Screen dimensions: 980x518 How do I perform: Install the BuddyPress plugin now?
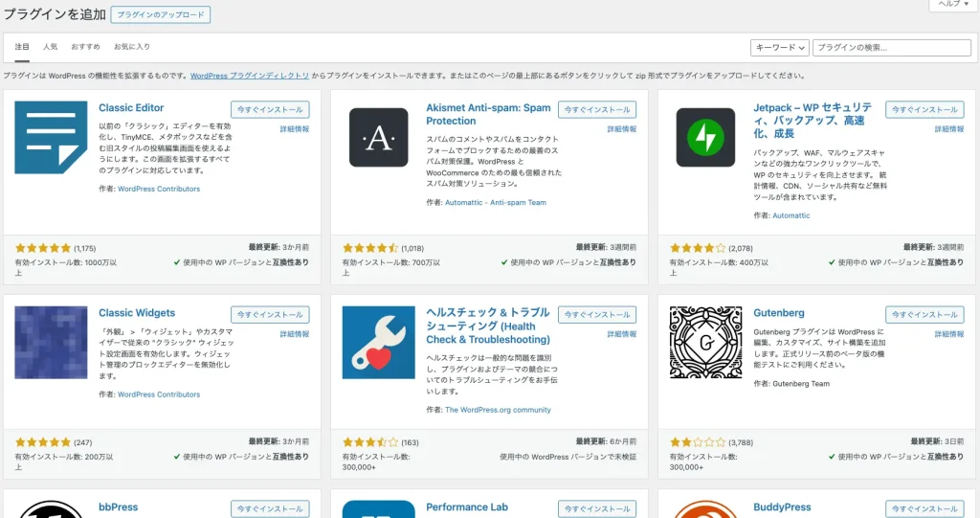coord(925,508)
